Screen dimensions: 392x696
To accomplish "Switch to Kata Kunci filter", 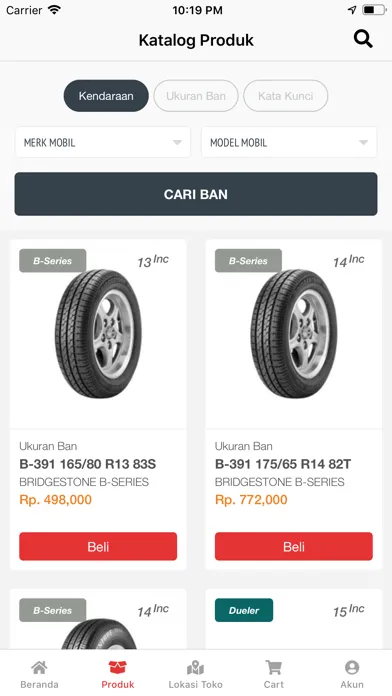I will 285,96.
